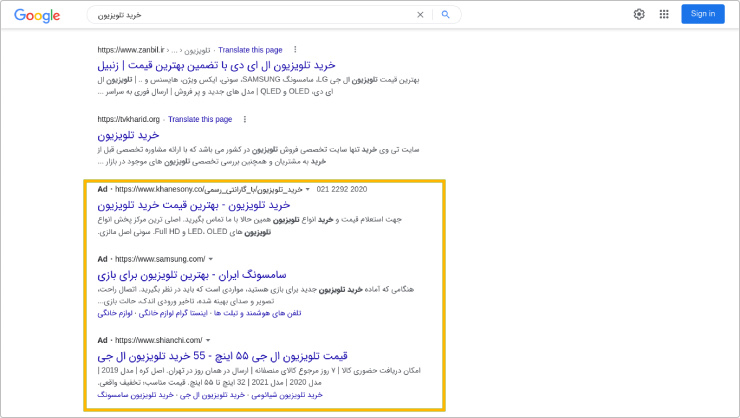Click the https://www.zanbil.ir URL text
740x418 pixels.
click(x=131, y=50)
